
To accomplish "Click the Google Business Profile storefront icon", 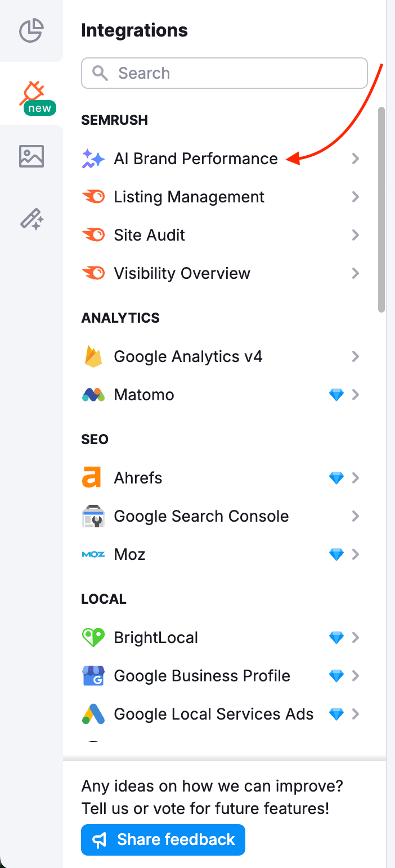I will 93,676.
